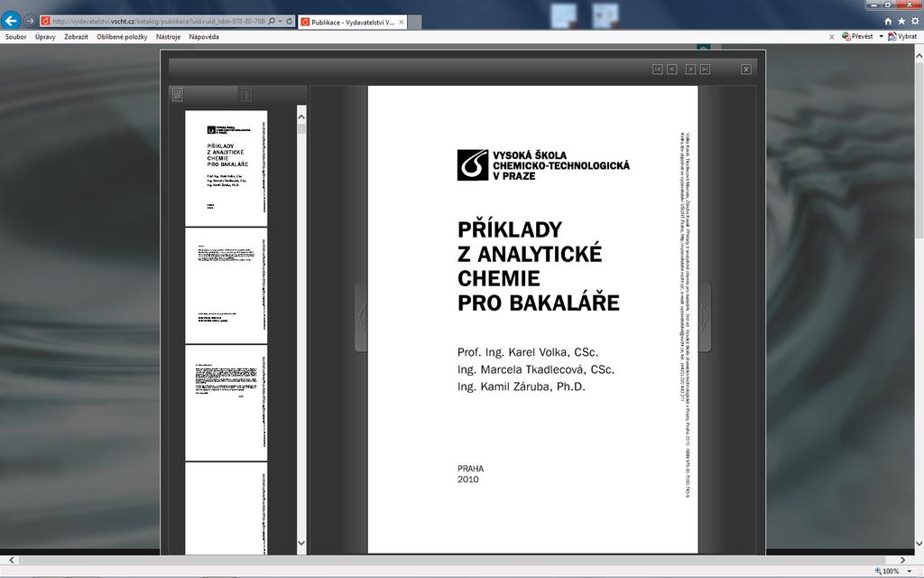924x578 pixels.
Task: Click the horizontal scrollbar left arrow
Action: click(11, 560)
